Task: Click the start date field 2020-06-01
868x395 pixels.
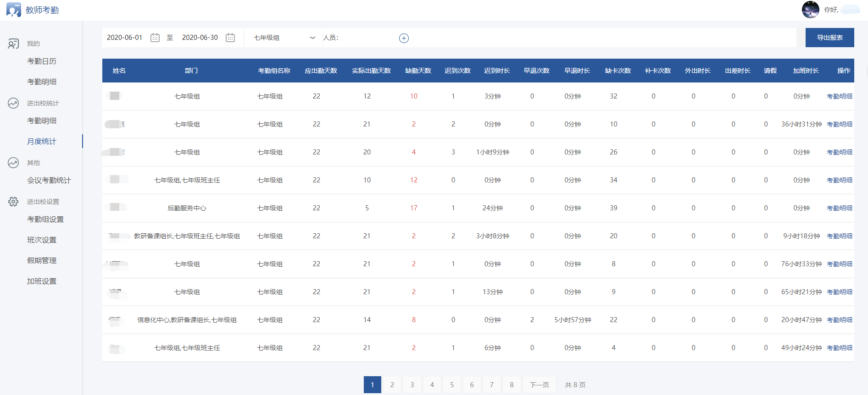Action: pyautogui.click(x=124, y=38)
